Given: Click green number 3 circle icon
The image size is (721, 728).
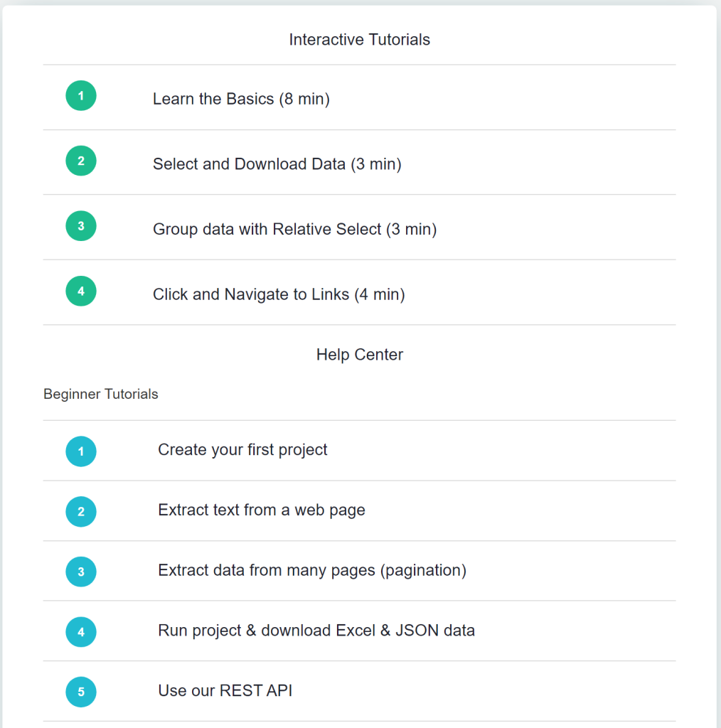Looking at the screenshot, I should tap(81, 225).
